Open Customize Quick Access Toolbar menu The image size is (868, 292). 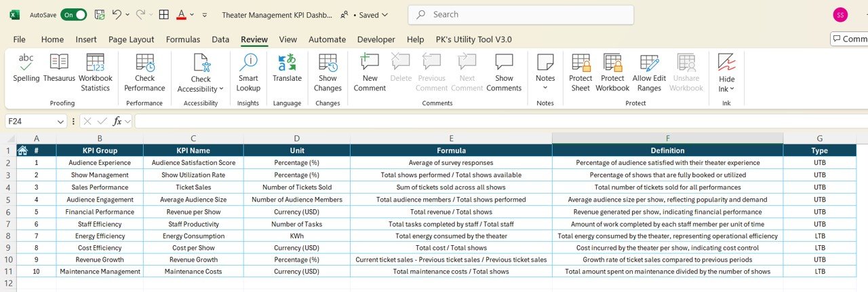[205, 14]
